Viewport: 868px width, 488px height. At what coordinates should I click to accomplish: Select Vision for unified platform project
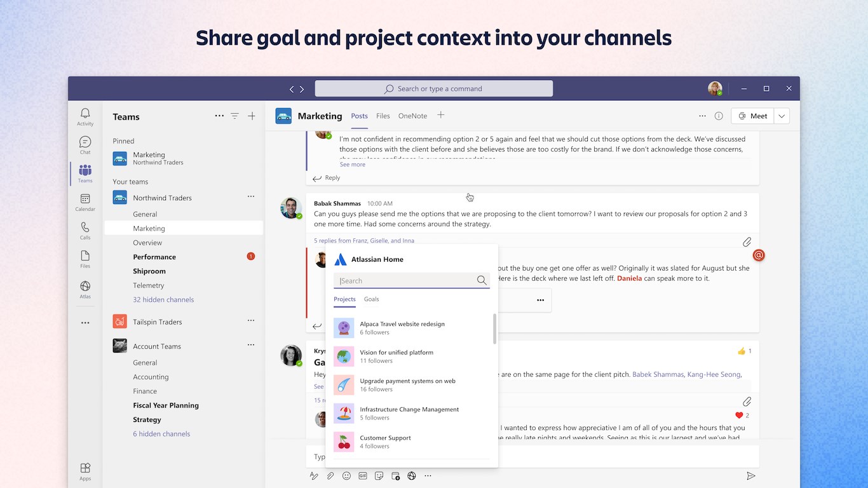412,356
